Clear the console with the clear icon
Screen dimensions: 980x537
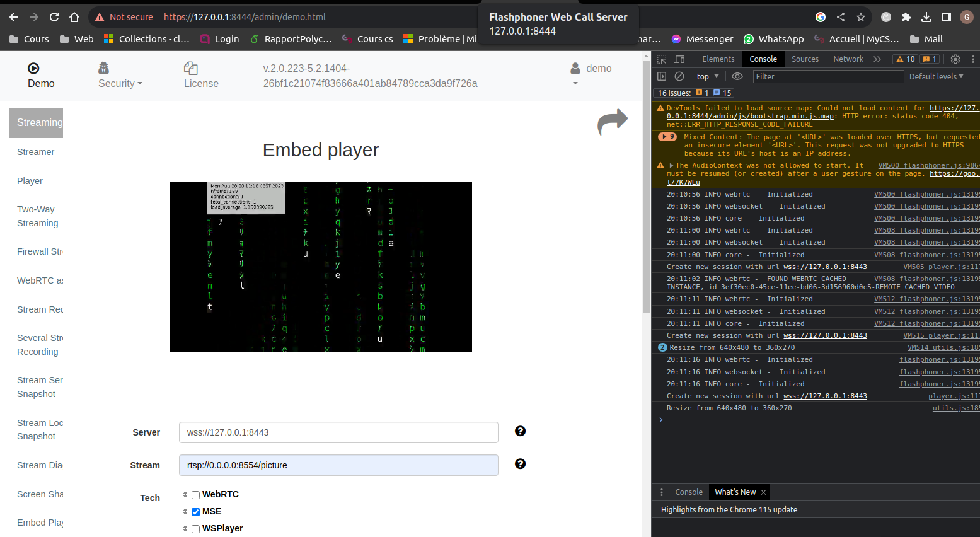tap(679, 76)
